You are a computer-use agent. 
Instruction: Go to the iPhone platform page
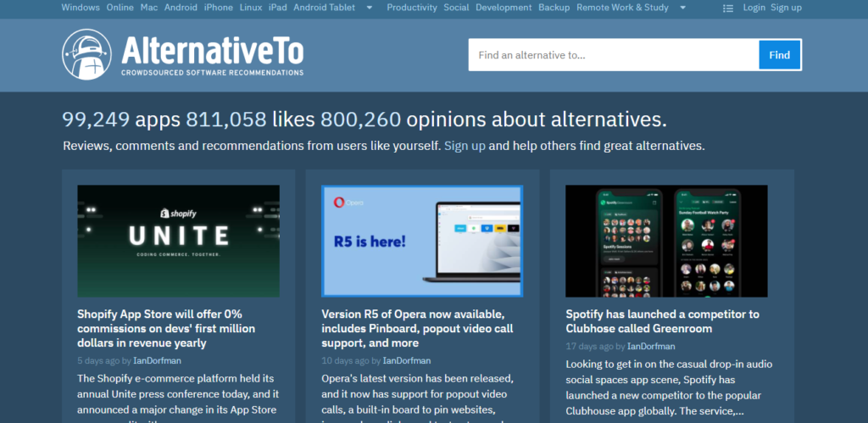pos(218,8)
